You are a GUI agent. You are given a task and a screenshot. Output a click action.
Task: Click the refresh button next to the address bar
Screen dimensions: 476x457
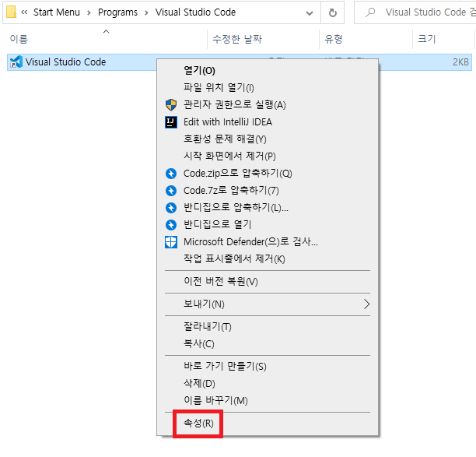click(333, 12)
